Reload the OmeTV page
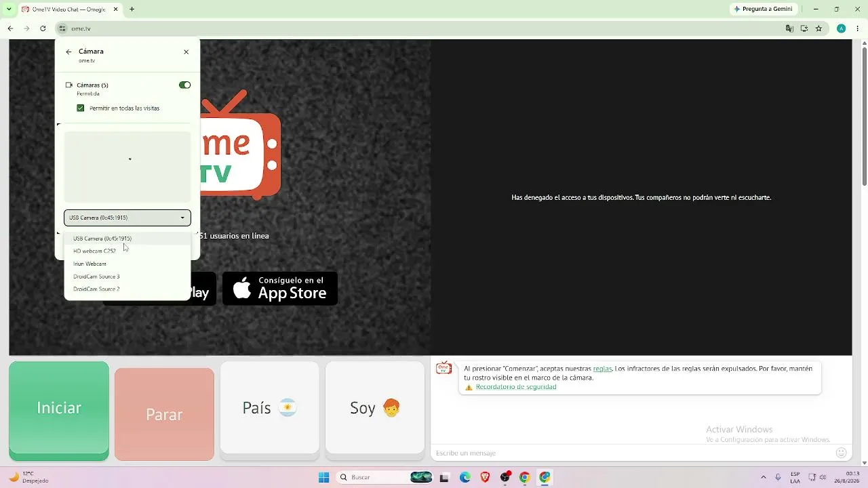 [x=43, y=28]
